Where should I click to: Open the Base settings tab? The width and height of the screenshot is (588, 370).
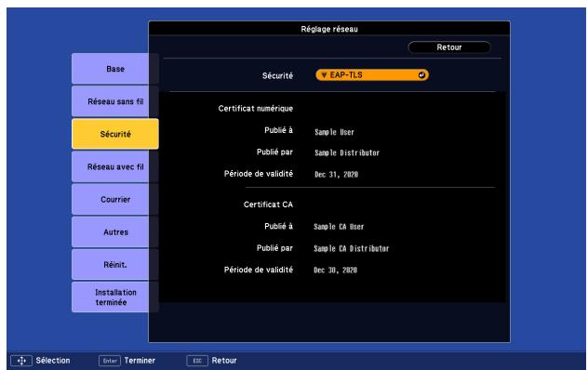coord(115,69)
